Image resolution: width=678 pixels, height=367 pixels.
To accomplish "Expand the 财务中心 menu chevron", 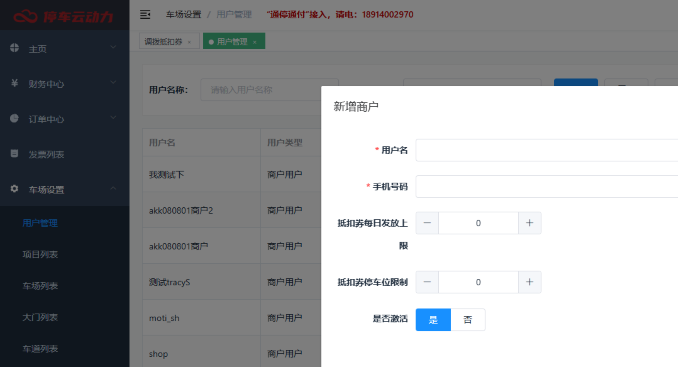I will point(113,83).
